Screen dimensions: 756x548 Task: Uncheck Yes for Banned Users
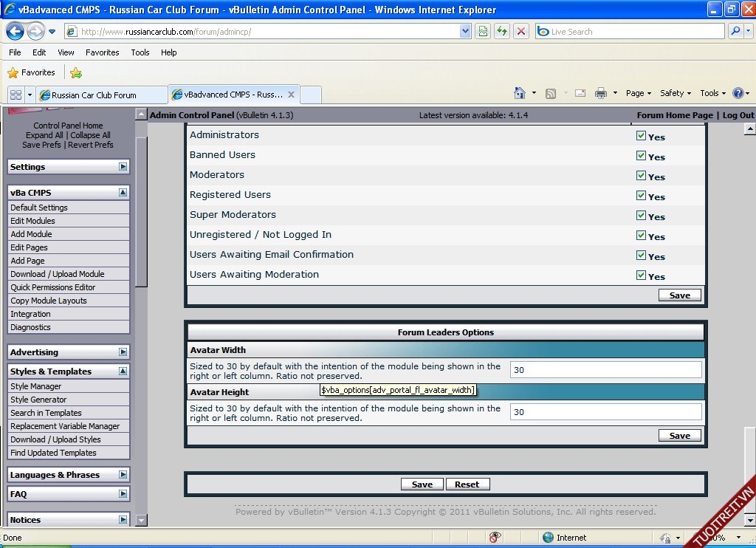click(x=641, y=156)
